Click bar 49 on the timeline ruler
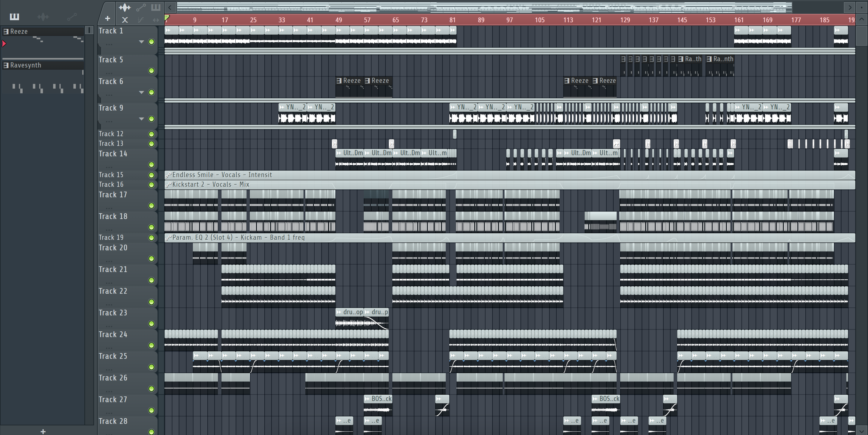This screenshot has width=868, height=435. [339, 20]
